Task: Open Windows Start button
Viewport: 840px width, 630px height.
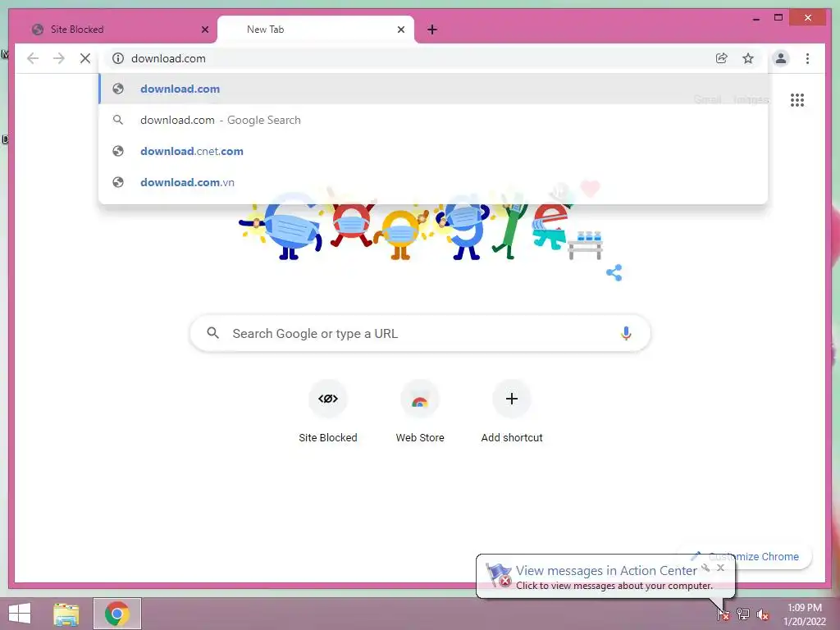Action: pos(20,614)
